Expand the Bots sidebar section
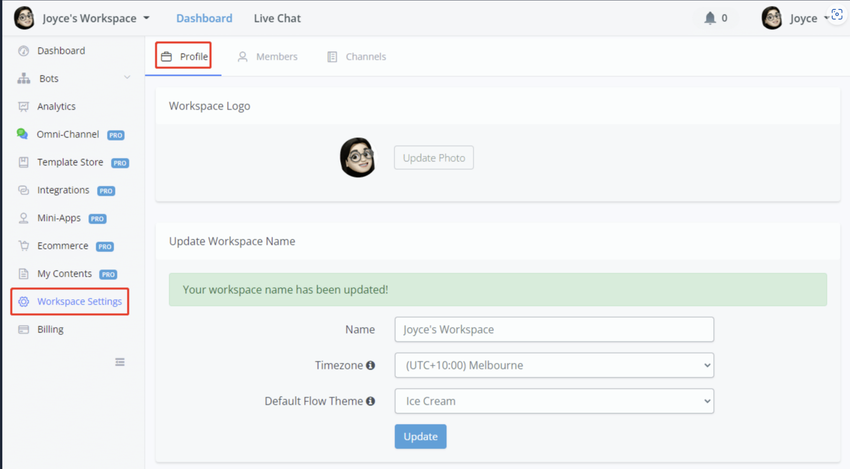 tap(127, 78)
